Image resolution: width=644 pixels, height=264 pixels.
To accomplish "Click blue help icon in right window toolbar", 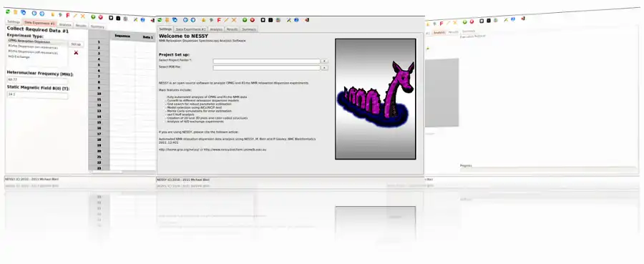I will point(513,19).
